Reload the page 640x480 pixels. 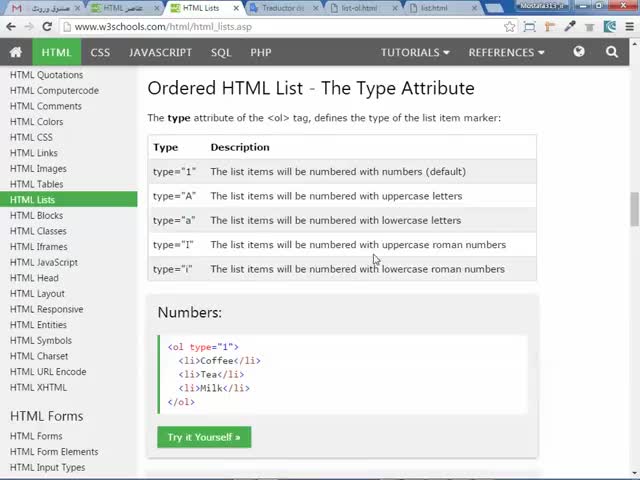point(46,27)
